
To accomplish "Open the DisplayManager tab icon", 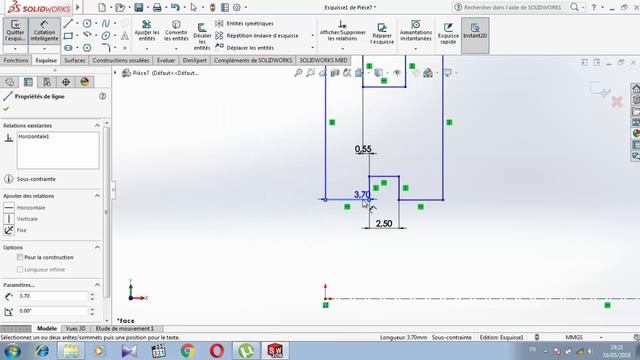I will (84, 82).
